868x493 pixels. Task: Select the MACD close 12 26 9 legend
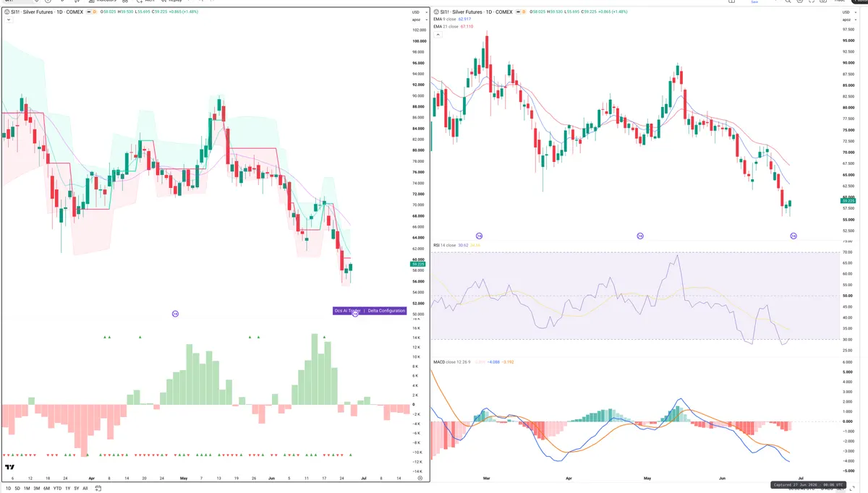(453, 361)
